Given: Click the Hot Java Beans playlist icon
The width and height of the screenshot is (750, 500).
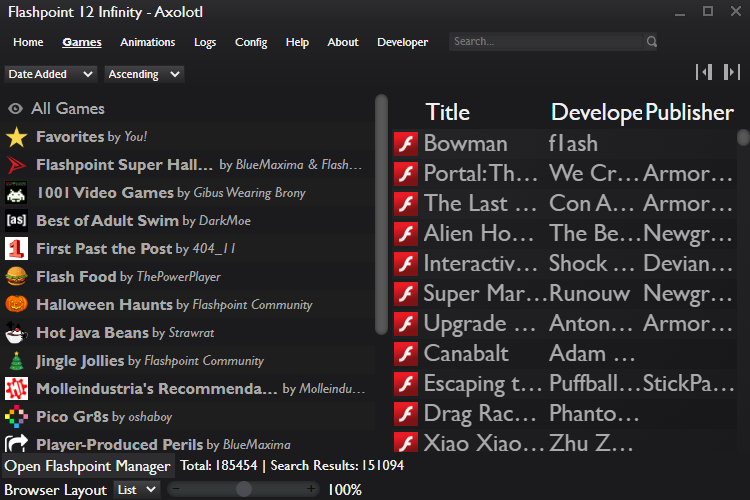Looking at the screenshot, I should [x=16, y=333].
